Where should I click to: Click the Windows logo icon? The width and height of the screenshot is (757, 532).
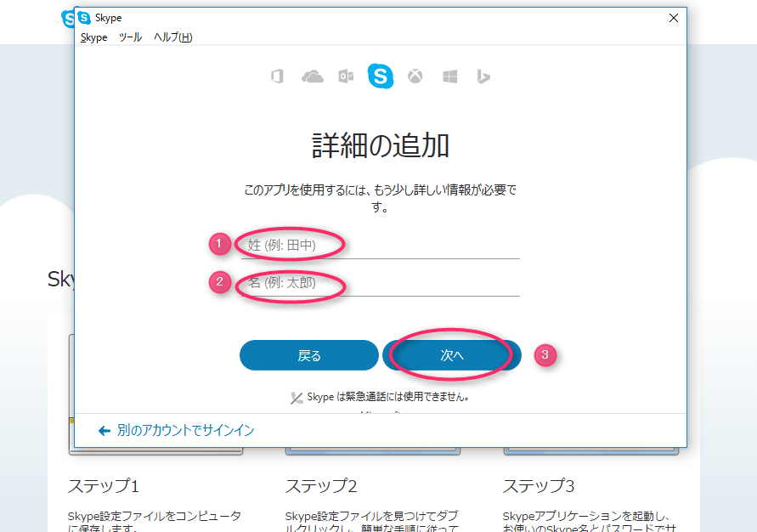tap(450, 76)
